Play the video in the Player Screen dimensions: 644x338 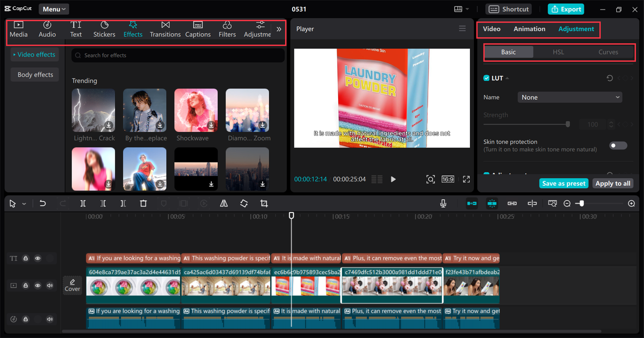(393, 179)
